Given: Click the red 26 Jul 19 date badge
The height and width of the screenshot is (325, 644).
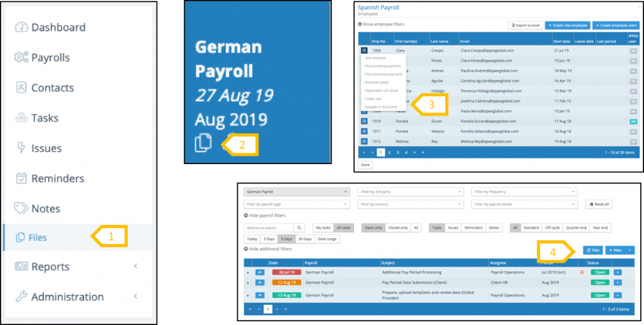Looking at the screenshot, I should (x=286, y=272).
